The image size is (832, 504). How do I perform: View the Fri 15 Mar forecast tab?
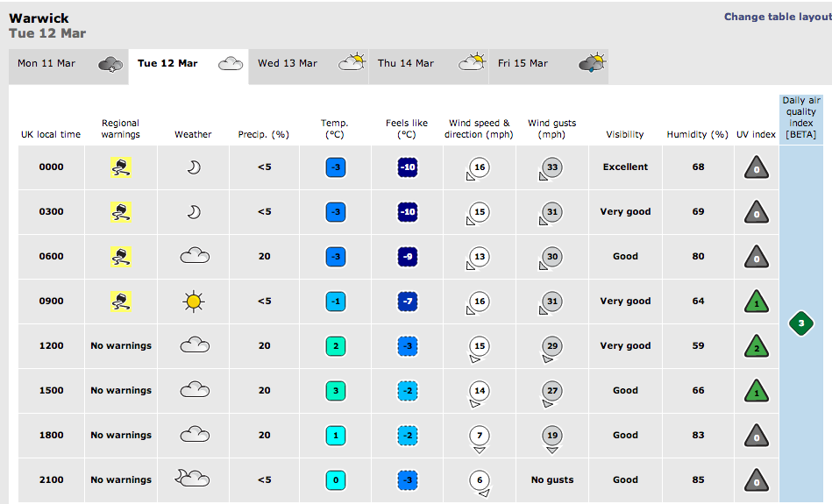(548, 67)
